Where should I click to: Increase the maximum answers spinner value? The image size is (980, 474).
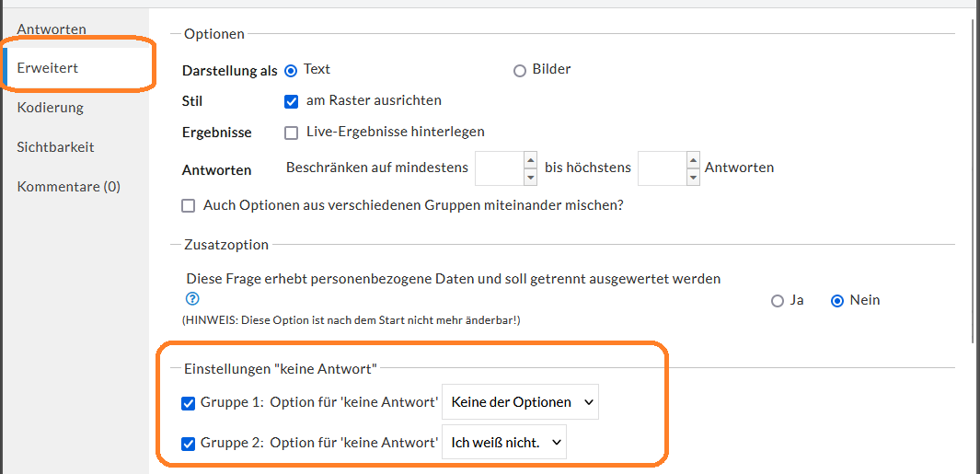693,159
